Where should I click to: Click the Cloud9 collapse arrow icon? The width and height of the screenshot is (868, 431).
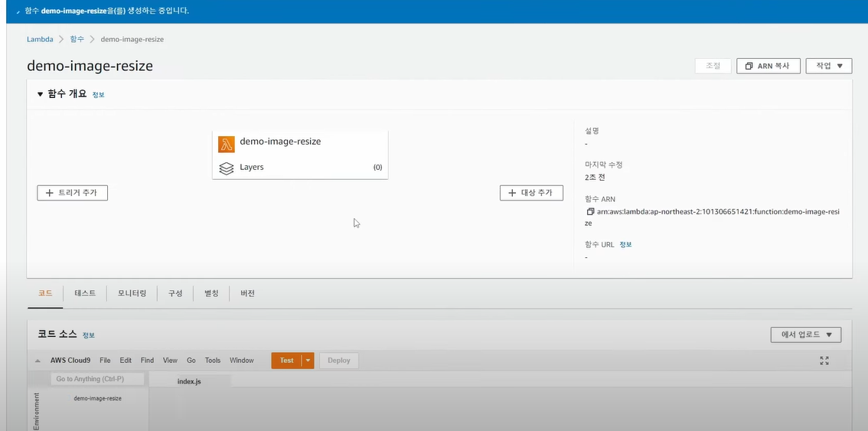[38, 361]
